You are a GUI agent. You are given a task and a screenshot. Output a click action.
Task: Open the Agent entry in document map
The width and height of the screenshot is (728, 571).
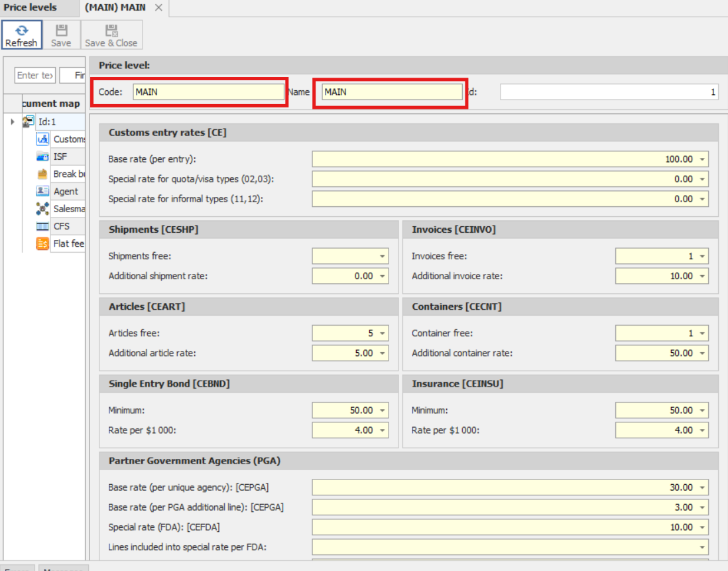coord(65,192)
